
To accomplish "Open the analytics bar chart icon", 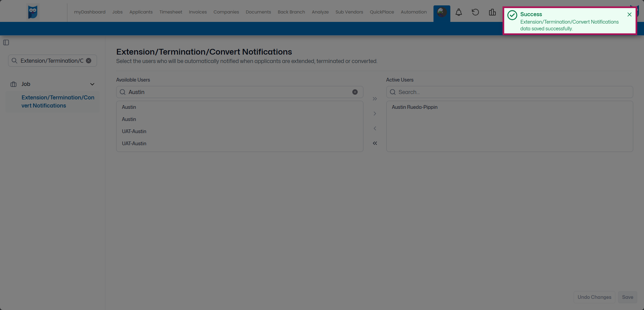I will [492, 12].
